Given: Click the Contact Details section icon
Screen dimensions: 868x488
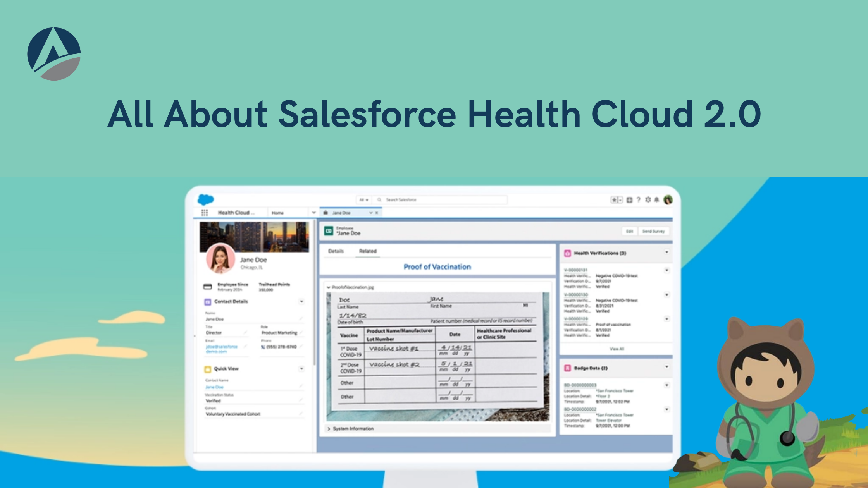Looking at the screenshot, I should tap(208, 302).
